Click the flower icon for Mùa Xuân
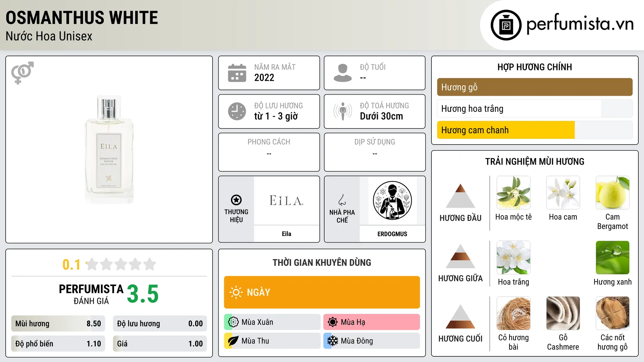Screen dimensions: 644x362 pyautogui.click(x=233, y=322)
